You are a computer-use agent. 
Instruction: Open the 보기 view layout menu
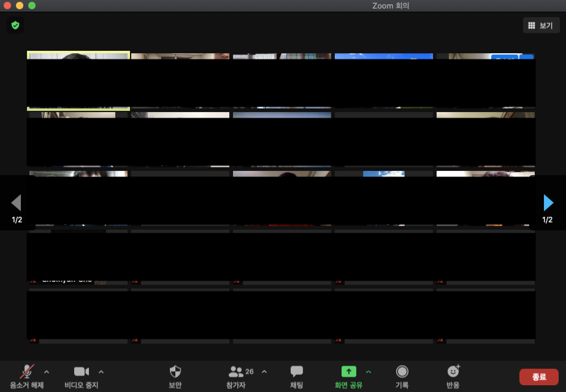(x=541, y=25)
